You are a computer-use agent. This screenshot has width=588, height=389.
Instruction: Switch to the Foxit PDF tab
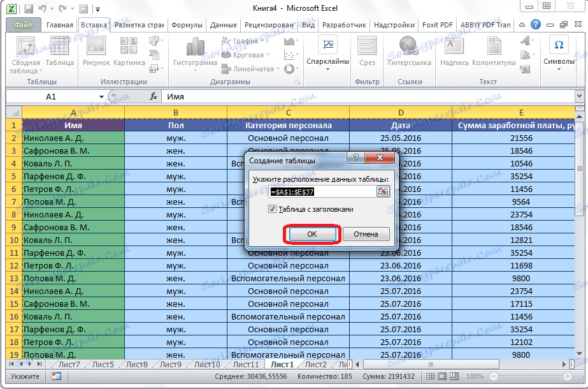pyautogui.click(x=437, y=25)
